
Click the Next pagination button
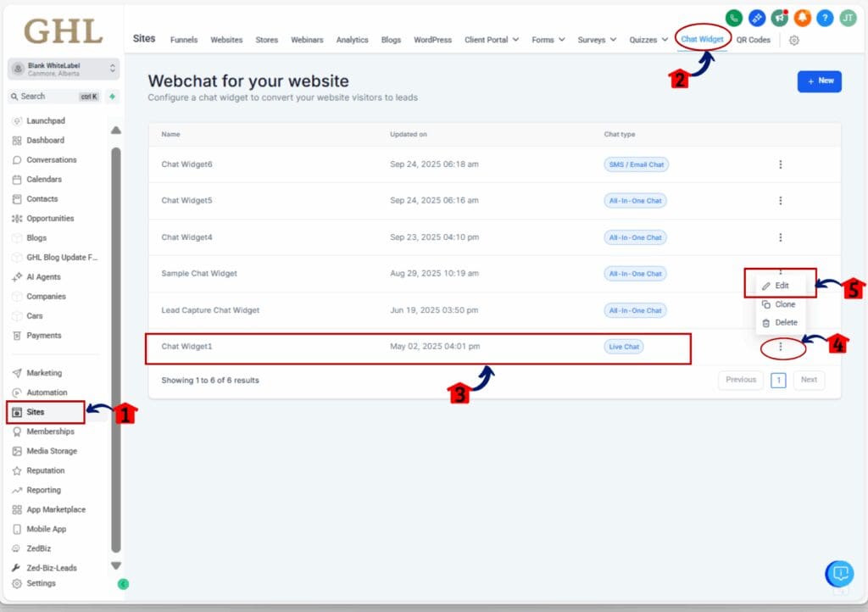pos(808,380)
